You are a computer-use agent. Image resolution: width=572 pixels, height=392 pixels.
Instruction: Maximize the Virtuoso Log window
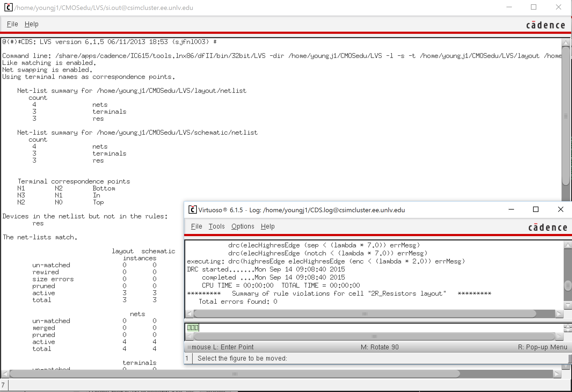(535, 210)
